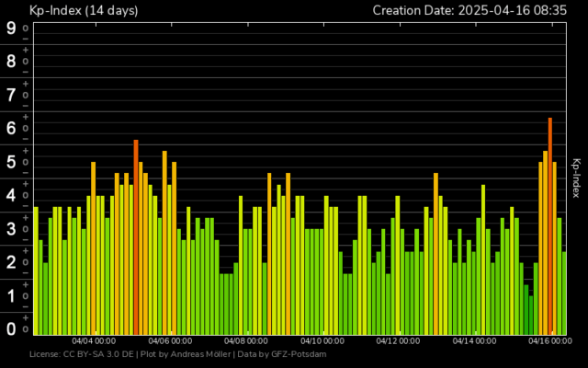
Task: Click the number 9 on the y-axis
Action: 11,28
